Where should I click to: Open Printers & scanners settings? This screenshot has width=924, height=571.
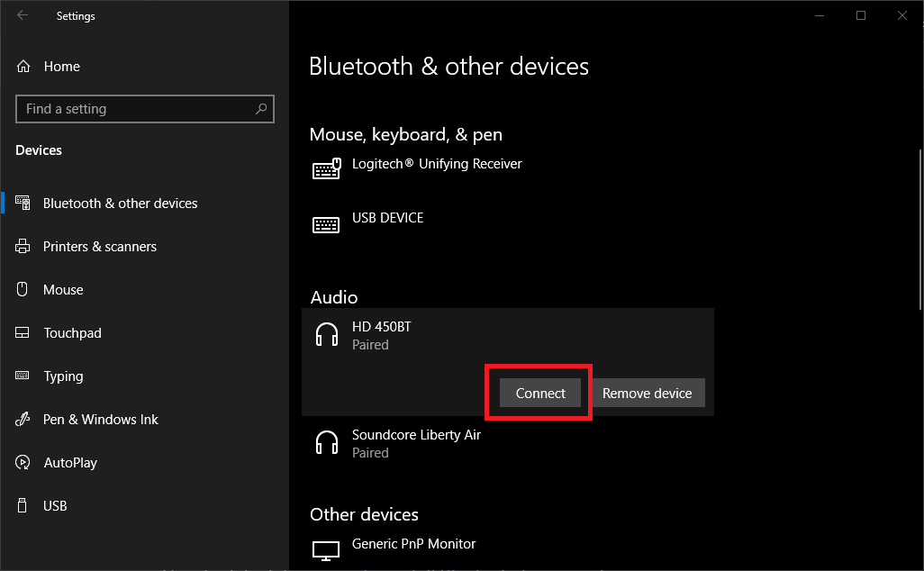pyautogui.click(x=100, y=246)
